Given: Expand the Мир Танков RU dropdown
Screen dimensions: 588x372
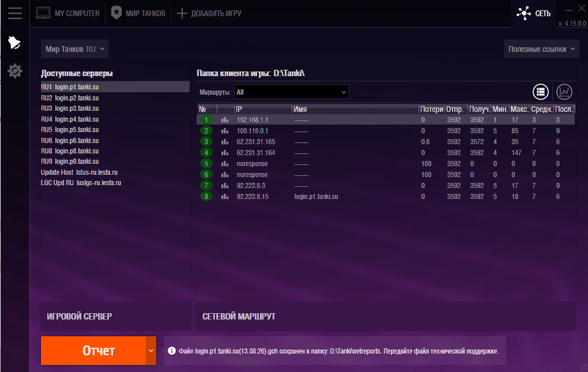Looking at the screenshot, I should click(75, 49).
